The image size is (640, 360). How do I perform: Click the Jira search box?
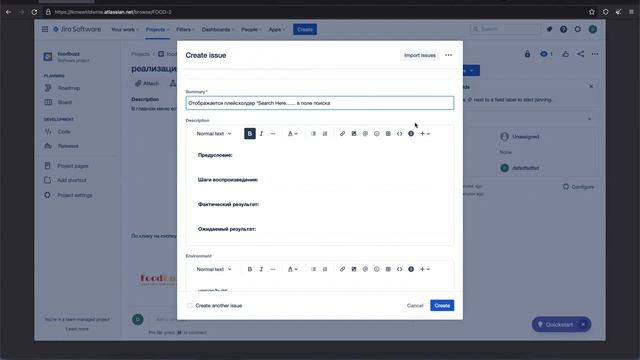click(505, 29)
